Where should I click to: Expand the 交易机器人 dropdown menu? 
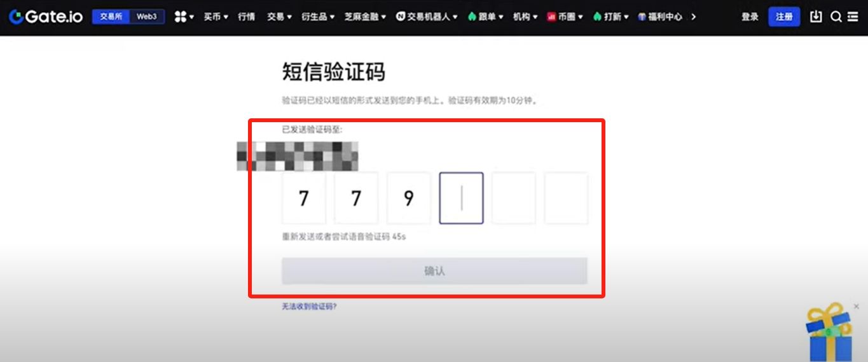pos(427,17)
